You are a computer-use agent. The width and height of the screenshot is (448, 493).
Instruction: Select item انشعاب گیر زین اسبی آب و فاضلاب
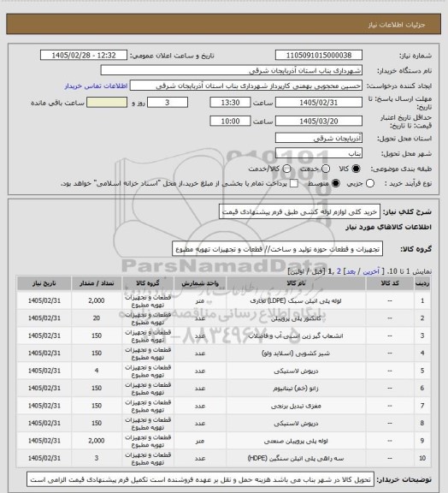296,336
